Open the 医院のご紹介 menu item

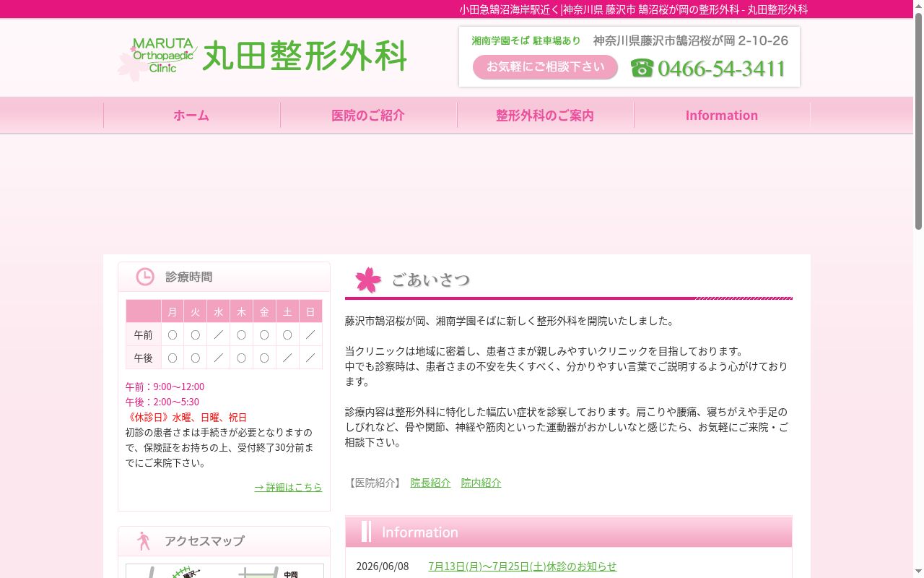tap(368, 115)
